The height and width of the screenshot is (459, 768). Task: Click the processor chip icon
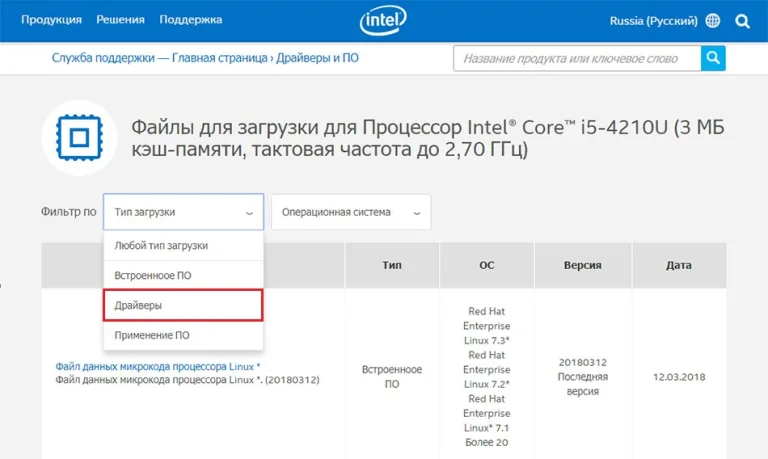click(79, 138)
